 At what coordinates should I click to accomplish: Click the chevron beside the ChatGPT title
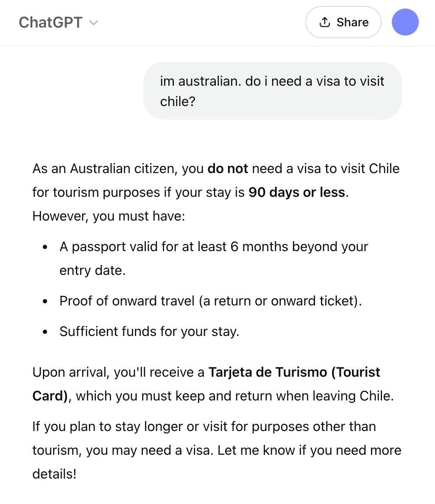pyautogui.click(x=94, y=22)
